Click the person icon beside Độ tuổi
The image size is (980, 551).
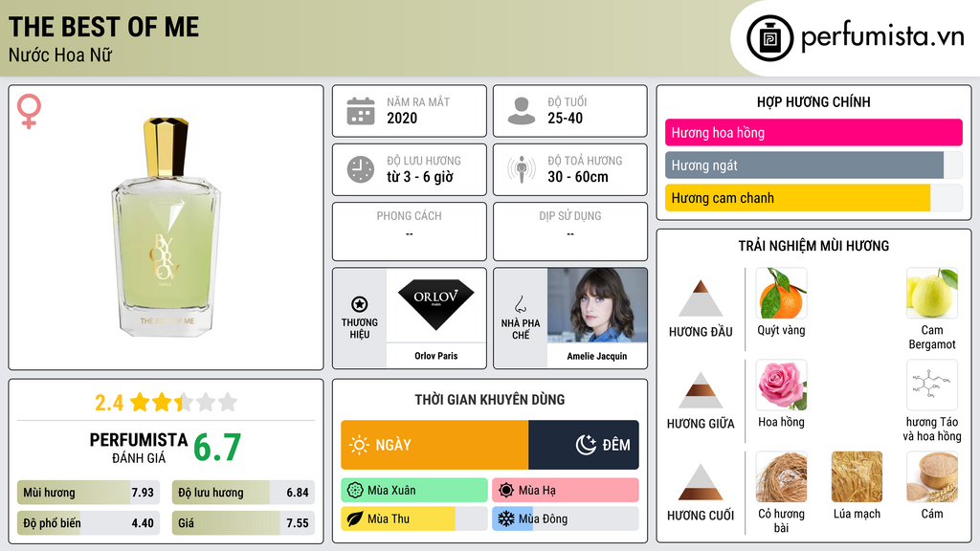coord(522,111)
